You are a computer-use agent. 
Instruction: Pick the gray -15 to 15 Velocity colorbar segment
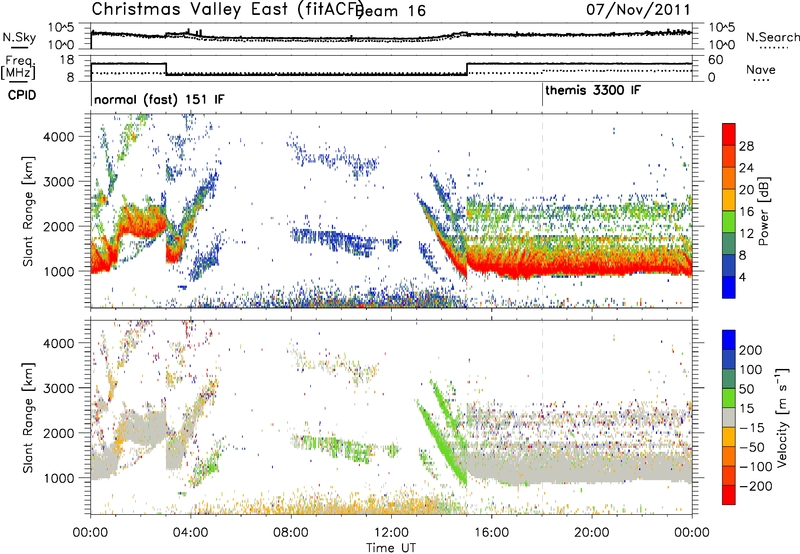729,418
